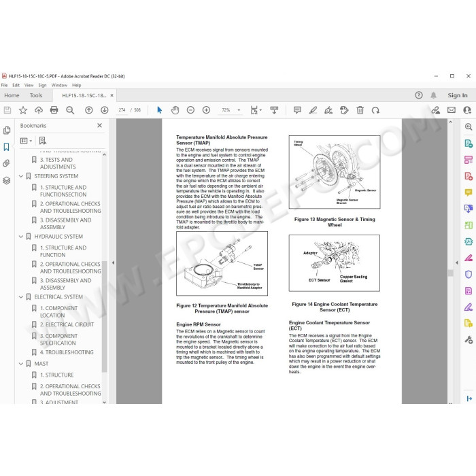This screenshot has width=476, height=476.
Task: Click the right pane search magnifier tool
Action: pos(469,127)
